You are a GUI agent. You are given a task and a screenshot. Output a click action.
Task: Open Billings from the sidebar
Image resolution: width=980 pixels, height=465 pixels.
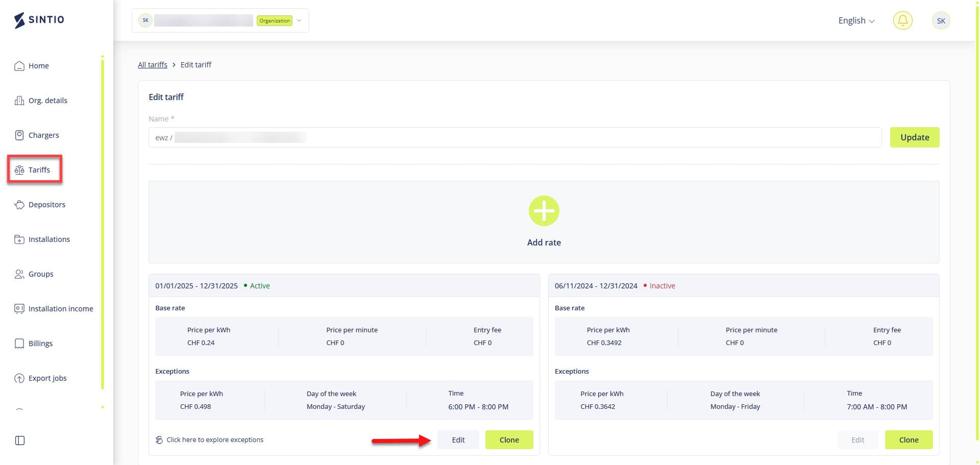(40, 344)
